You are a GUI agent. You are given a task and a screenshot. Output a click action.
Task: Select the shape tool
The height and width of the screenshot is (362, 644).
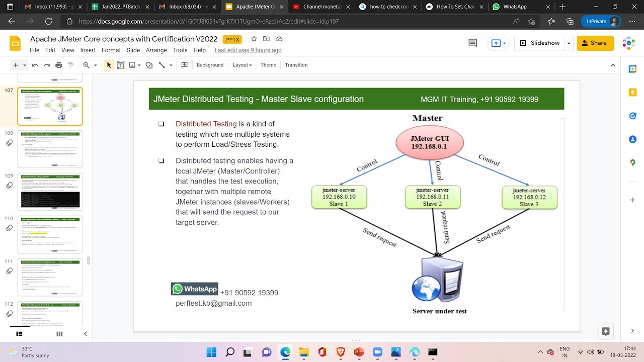pos(149,65)
